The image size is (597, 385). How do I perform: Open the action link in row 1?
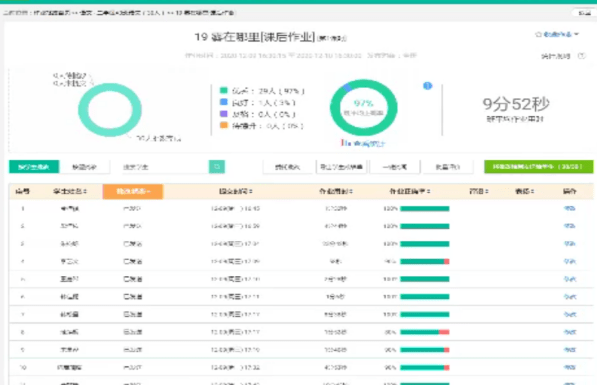pos(570,208)
